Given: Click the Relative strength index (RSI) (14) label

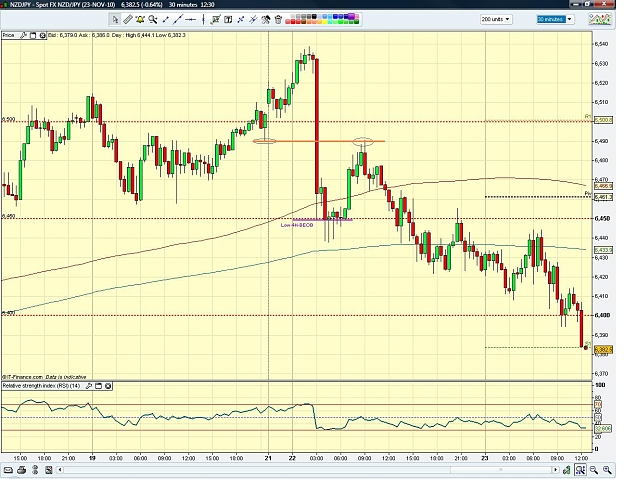Looking at the screenshot, I should pyautogui.click(x=41, y=386).
